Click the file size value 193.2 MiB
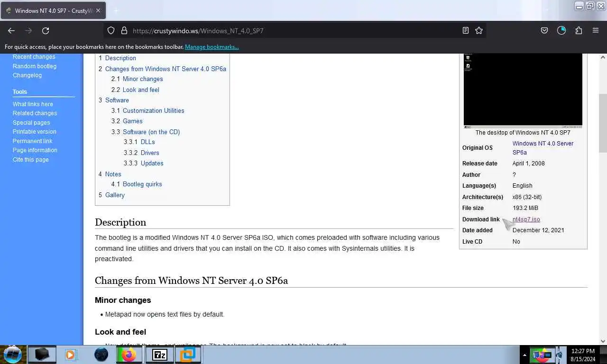The width and height of the screenshot is (607, 364). pos(525,208)
